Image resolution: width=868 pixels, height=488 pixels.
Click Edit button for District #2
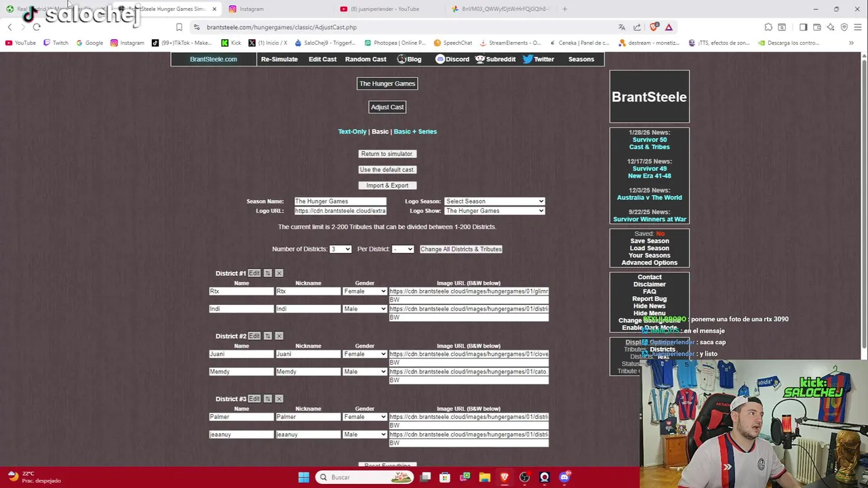click(x=254, y=336)
